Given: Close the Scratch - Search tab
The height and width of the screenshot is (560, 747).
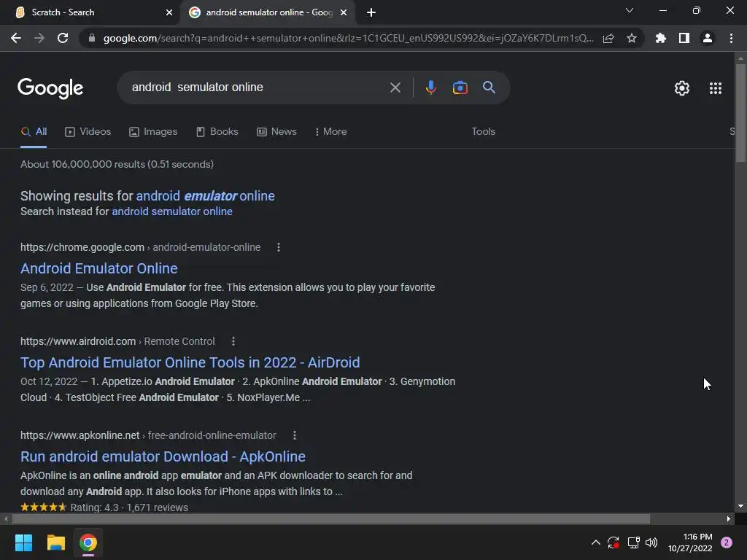Looking at the screenshot, I should pyautogui.click(x=169, y=12).
